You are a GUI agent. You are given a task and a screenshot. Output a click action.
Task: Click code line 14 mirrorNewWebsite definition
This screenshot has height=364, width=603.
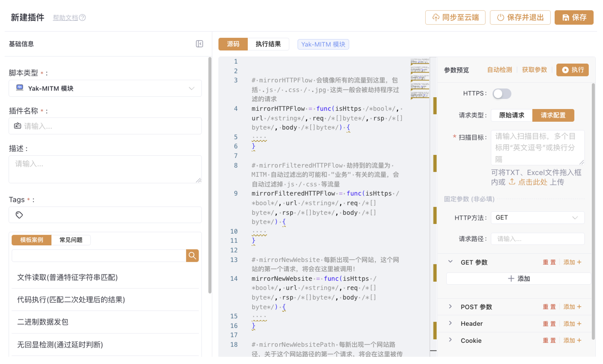(x=314, y=293)
